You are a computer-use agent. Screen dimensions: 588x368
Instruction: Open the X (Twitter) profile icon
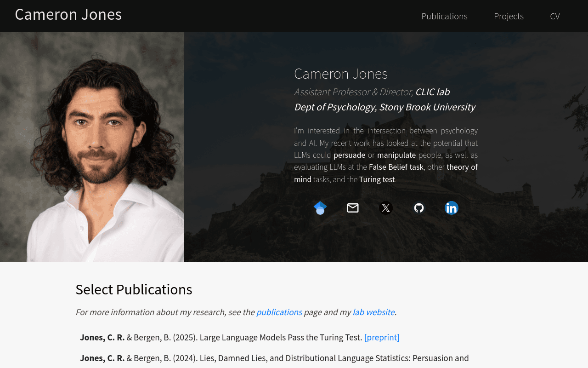click(x=386, y=208)
